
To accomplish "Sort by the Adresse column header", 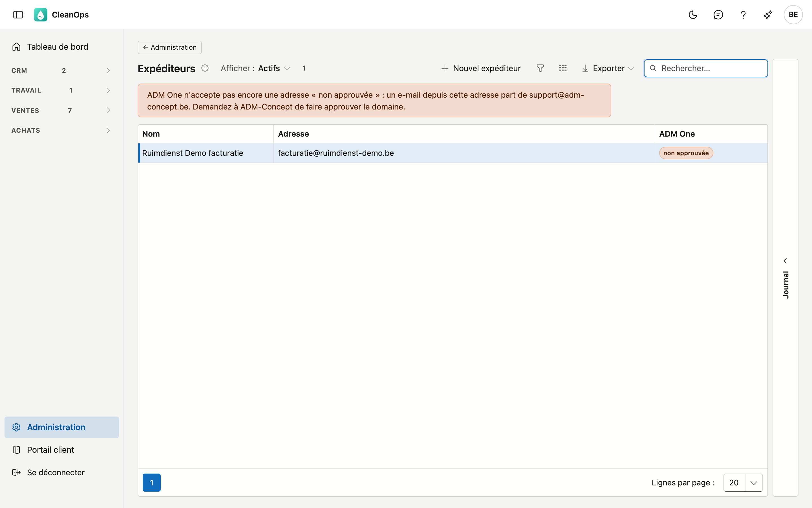I will [464, 134].
